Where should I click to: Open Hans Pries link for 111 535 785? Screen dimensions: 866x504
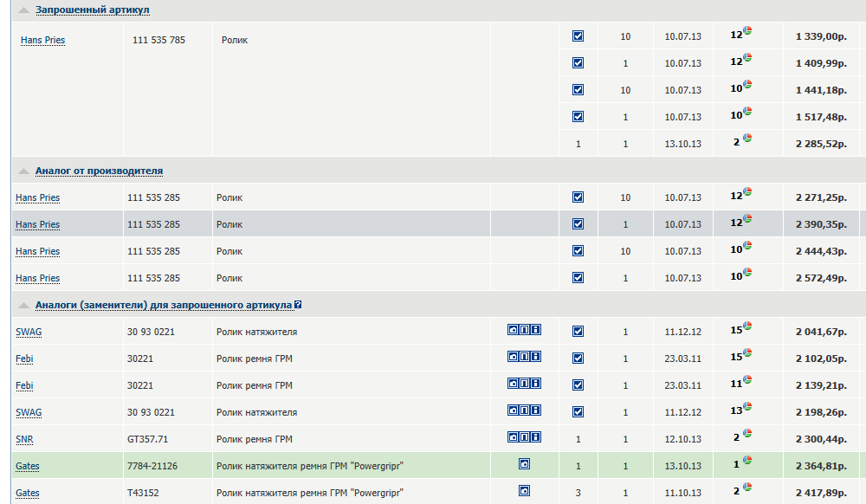click(42, 41)
